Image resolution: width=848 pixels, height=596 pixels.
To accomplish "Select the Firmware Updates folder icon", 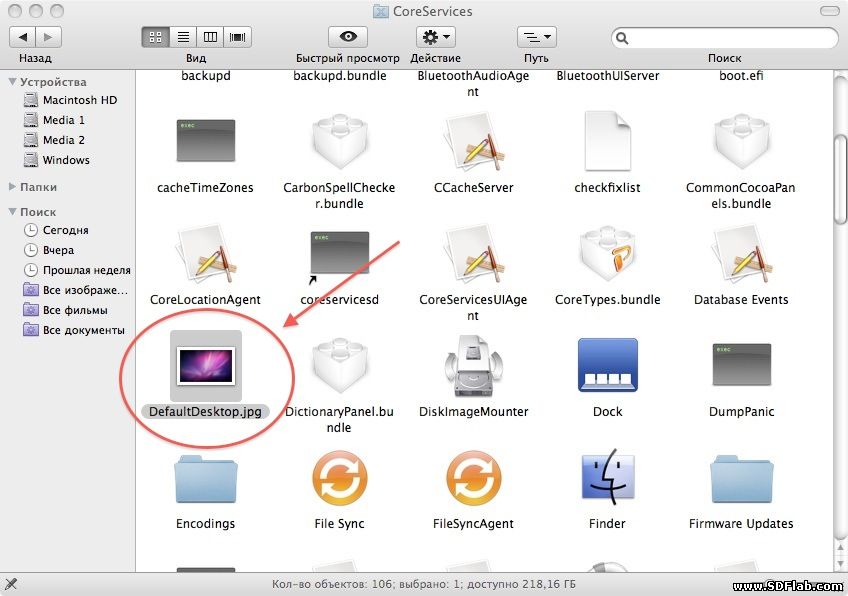I will click(741, 479).
